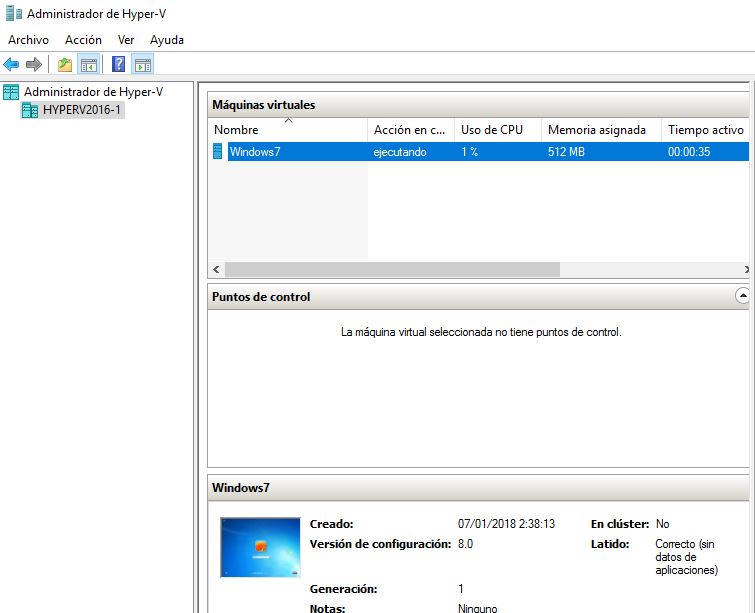The width and height of the screenshot is (755, 613).
Task: Click the configuration version value 8.0
Action: [465, 544]
